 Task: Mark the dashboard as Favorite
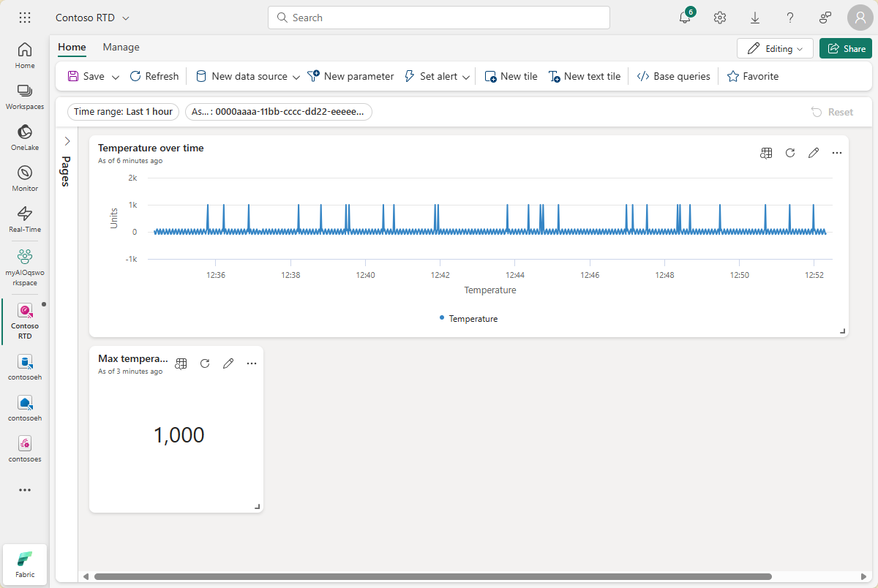pos(752,75)
